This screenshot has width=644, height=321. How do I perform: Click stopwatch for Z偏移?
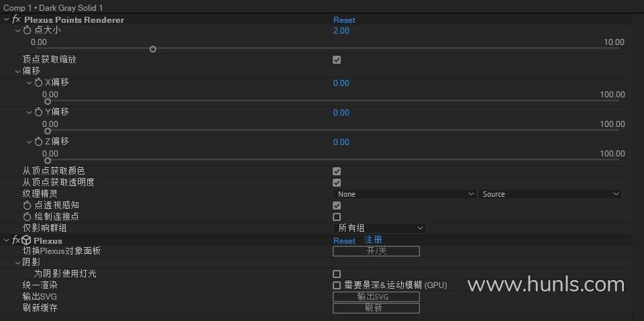point(39,142)
